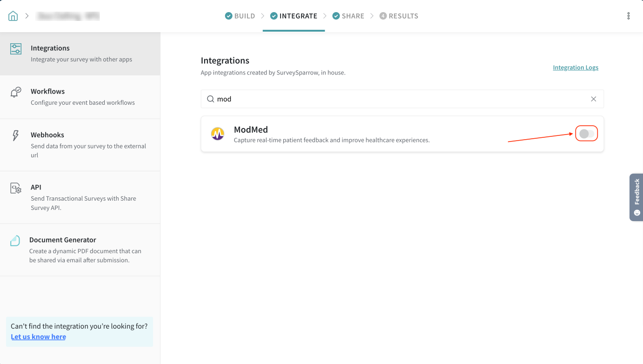
Task: Click the API code file icon
Action: (16, 188)
